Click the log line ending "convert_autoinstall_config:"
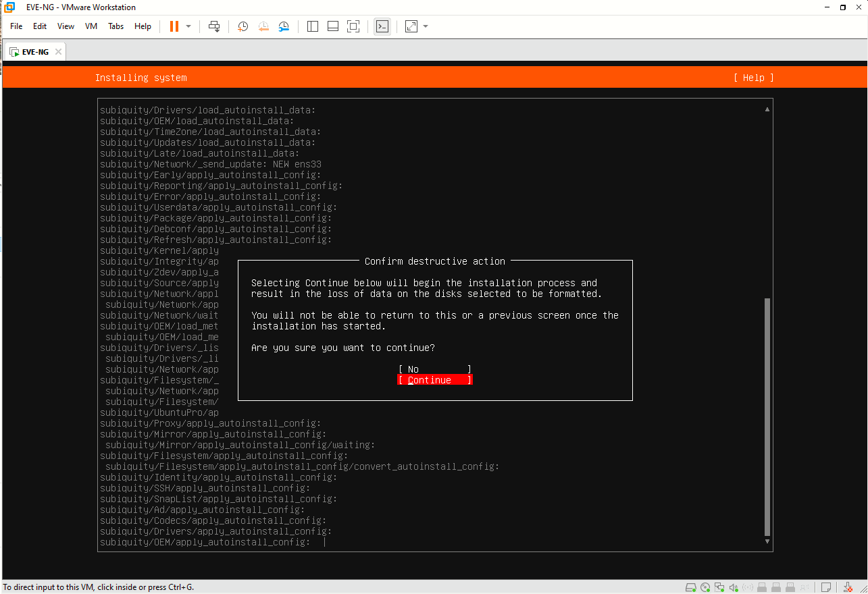This screenshot has height=594, width=868. tap(302, 466)
